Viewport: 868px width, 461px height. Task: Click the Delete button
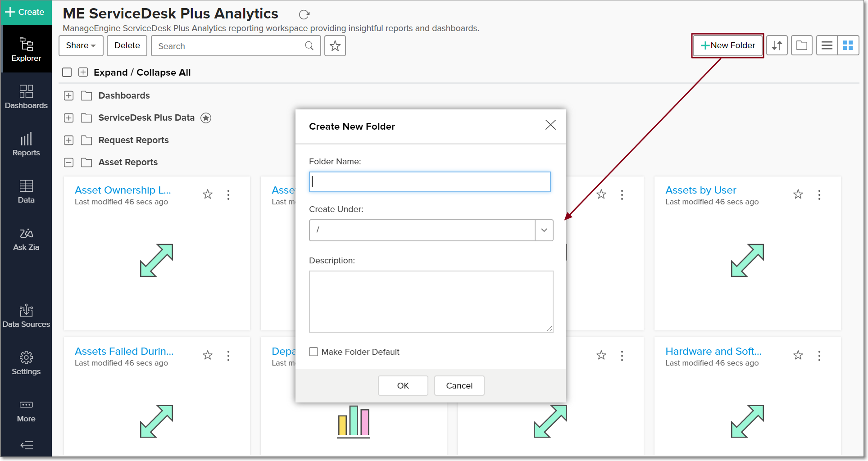pos(127,45)
